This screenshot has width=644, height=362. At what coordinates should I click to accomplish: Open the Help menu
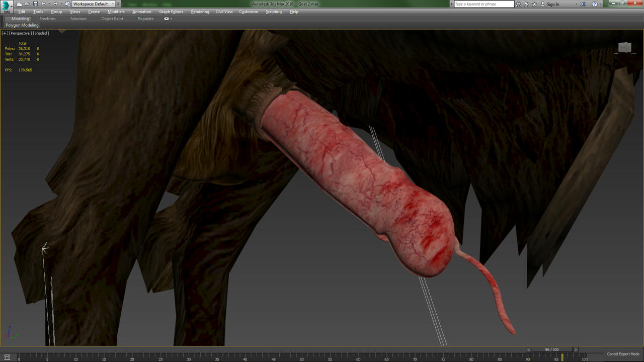coord(294,12)
